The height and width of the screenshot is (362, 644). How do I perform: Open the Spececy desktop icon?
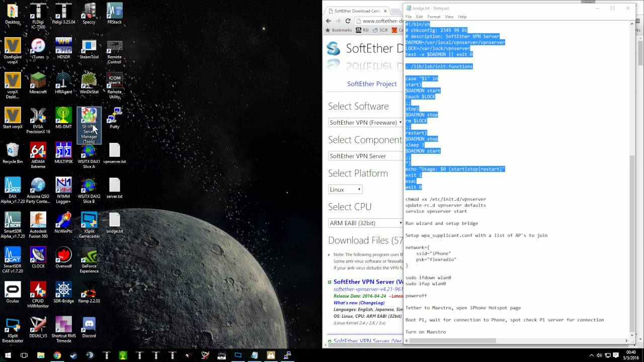tap(89, 14)
